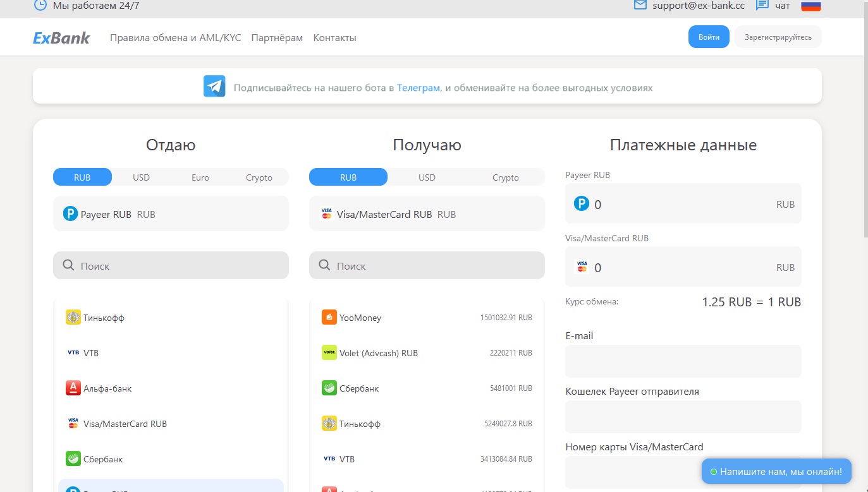Screen dimensions: 868x492
Task: Click the search magnifier in Отдаю column
Action: click(x=68, y=265)
